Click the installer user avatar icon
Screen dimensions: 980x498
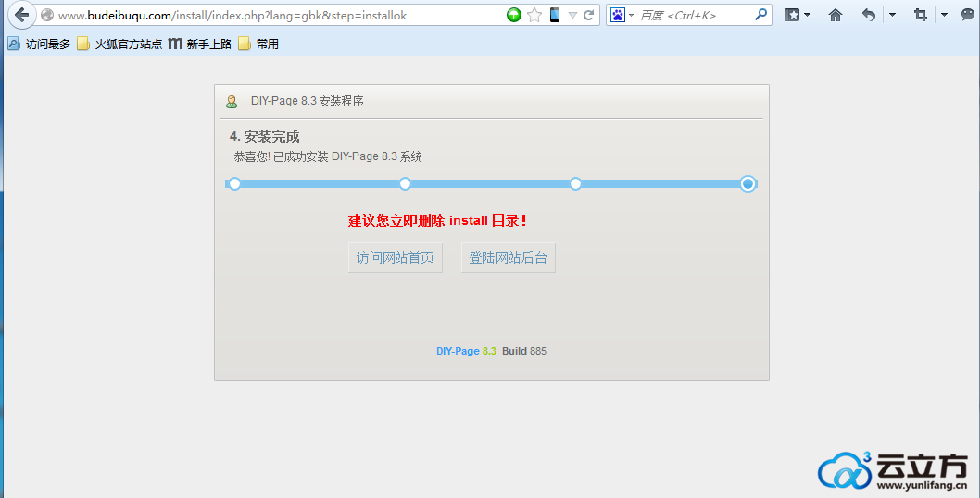click(x=232, y=101)
